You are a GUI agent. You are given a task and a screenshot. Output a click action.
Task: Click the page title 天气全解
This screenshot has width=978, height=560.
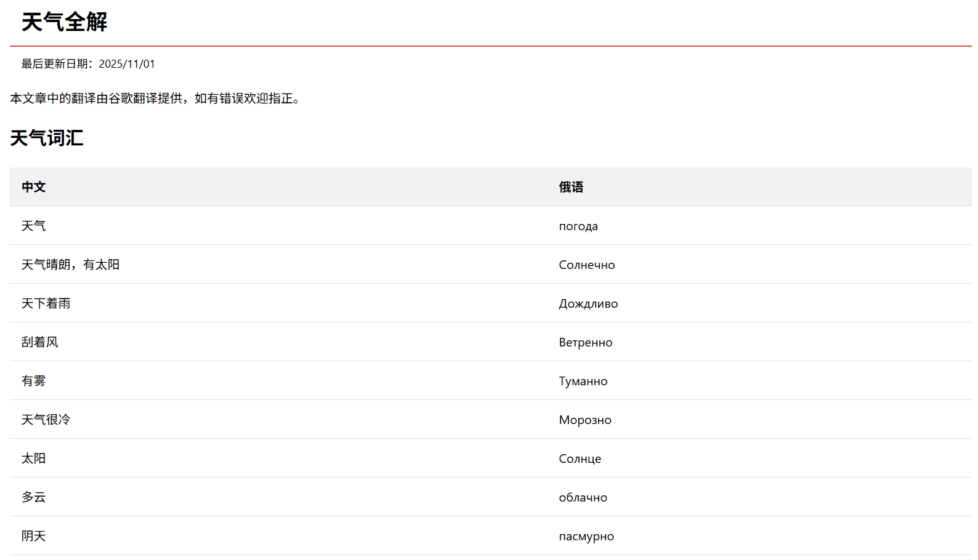[x=64, y=22]
